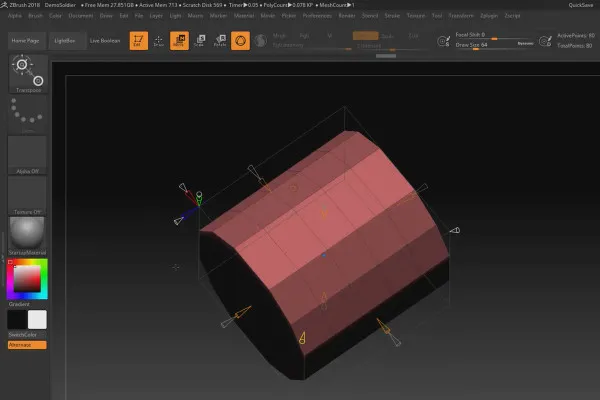Toggle Live Boolean rendering
Screen dimensions: 600x400
click(x=105, y=41)
